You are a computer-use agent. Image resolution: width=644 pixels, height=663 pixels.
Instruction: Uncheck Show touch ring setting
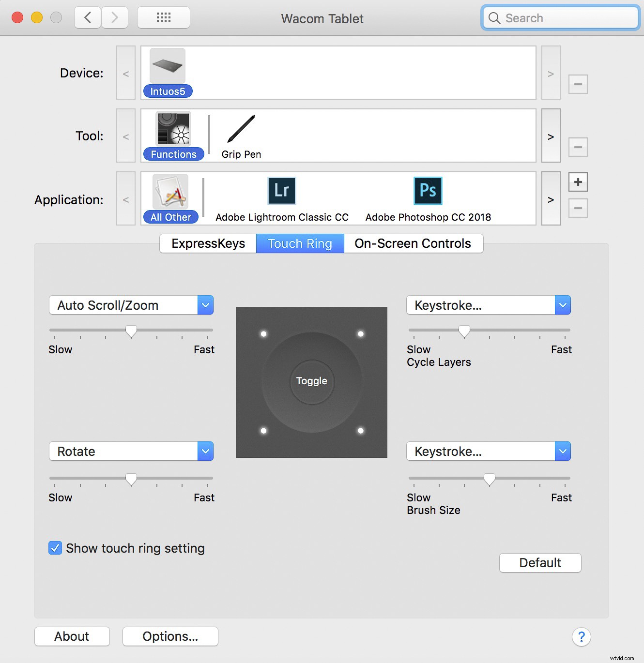click(55, 548)
